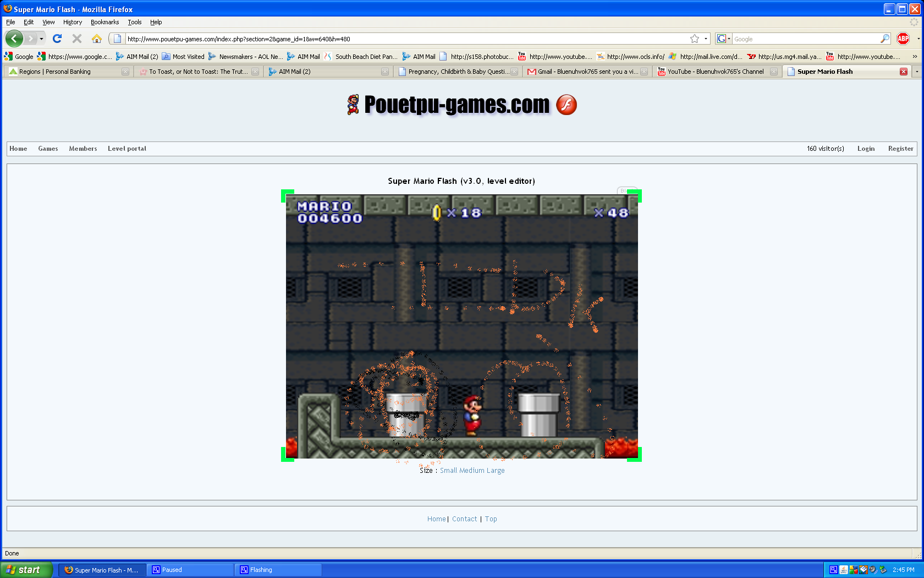Click the Home link in site navigation
This screenshot has height=578, width=924.
[18, 149]
